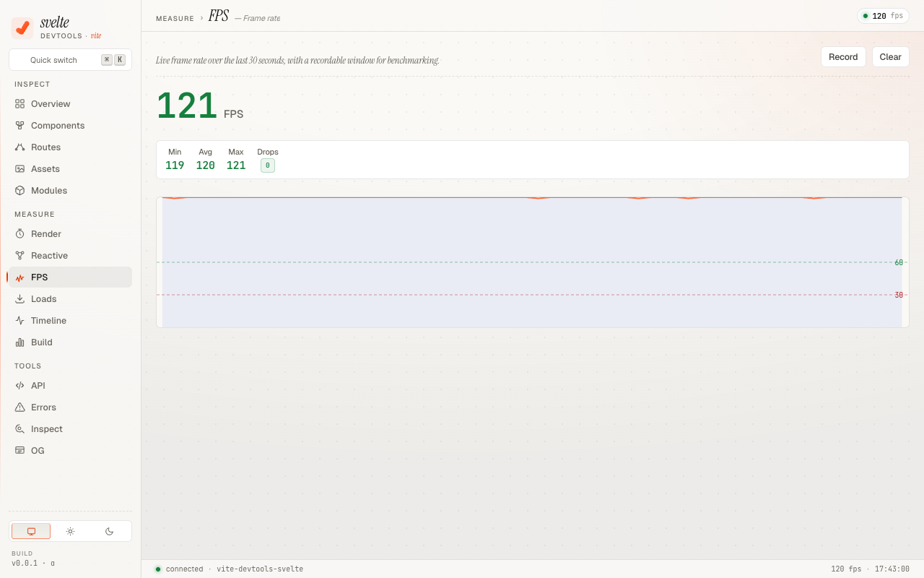Click the Render stopwatch icon
The image size is (924, 578).
coord(20,233)
